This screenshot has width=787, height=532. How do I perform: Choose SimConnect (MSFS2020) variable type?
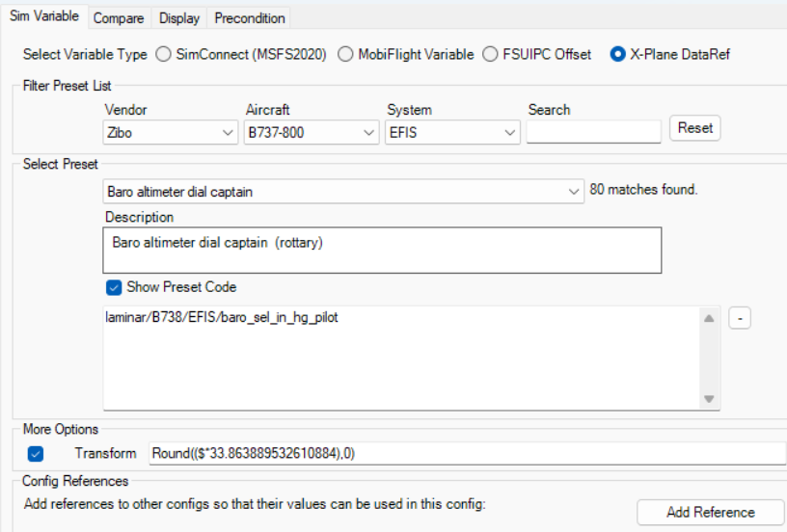[164, 55]
